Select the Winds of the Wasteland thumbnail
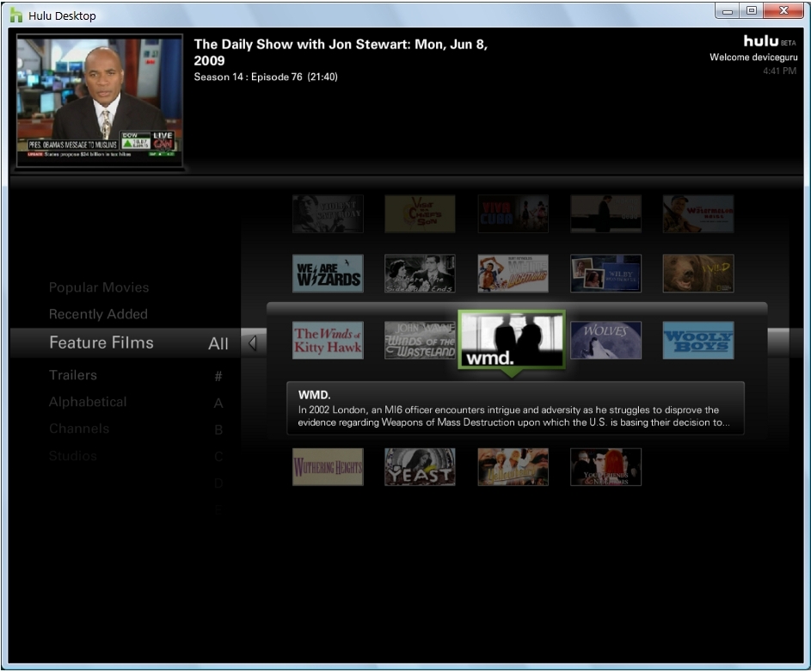This screenshot has height=672, width=811. click(420, 341)
